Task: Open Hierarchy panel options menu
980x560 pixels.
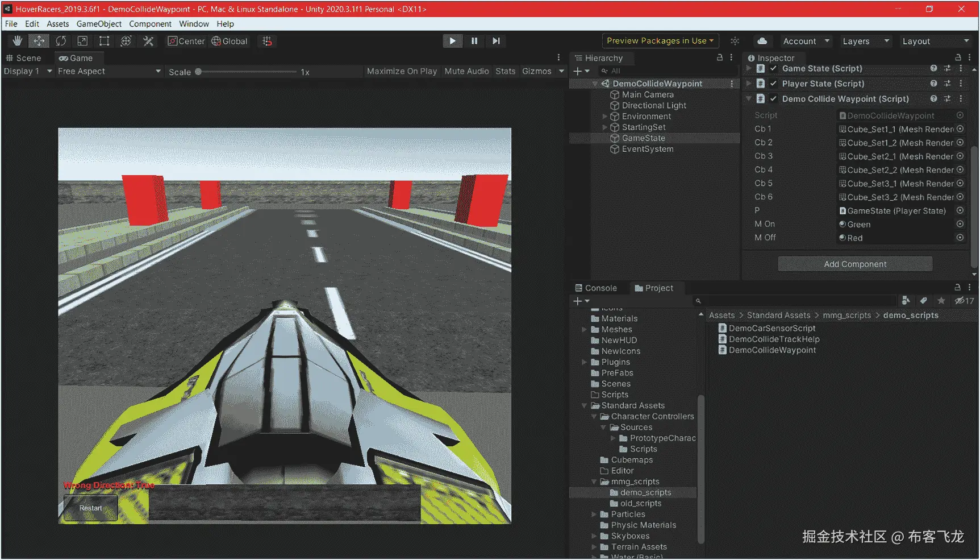Action: point(732,57)
